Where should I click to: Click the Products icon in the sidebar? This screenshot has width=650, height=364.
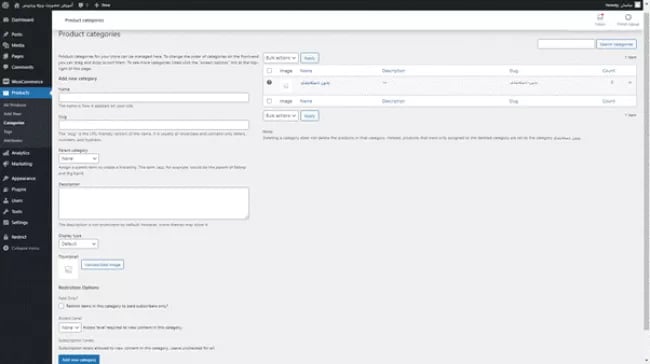click(6, 93)
